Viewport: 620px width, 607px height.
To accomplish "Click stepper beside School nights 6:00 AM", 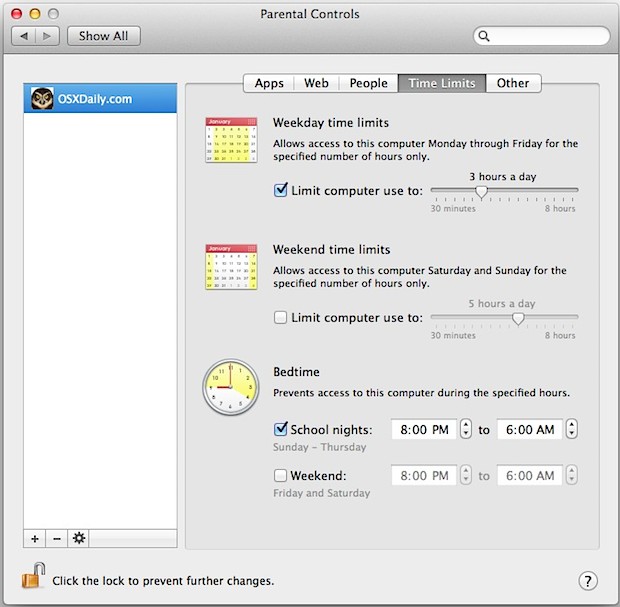I will click(571, 429).
